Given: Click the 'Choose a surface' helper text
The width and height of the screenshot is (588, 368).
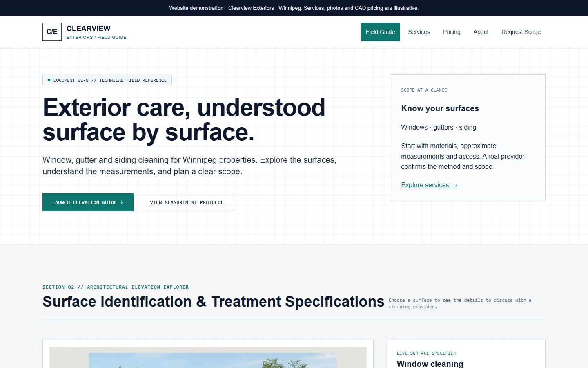Looking at the screenshot, I should [x=460, y=303].
